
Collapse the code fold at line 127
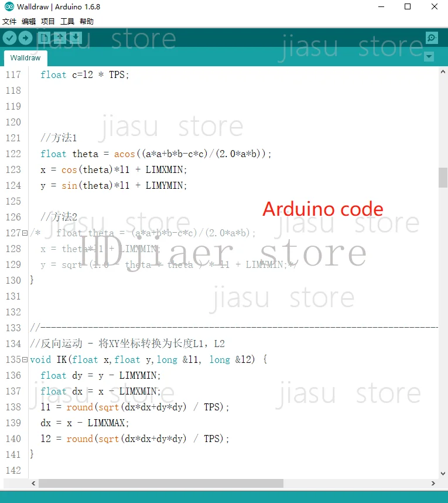tap(25, 233)
